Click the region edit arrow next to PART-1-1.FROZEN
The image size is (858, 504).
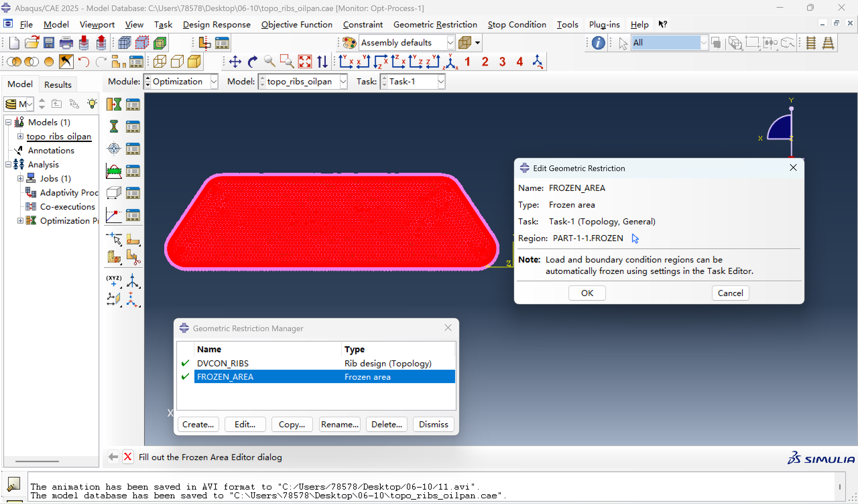point(635,238)
